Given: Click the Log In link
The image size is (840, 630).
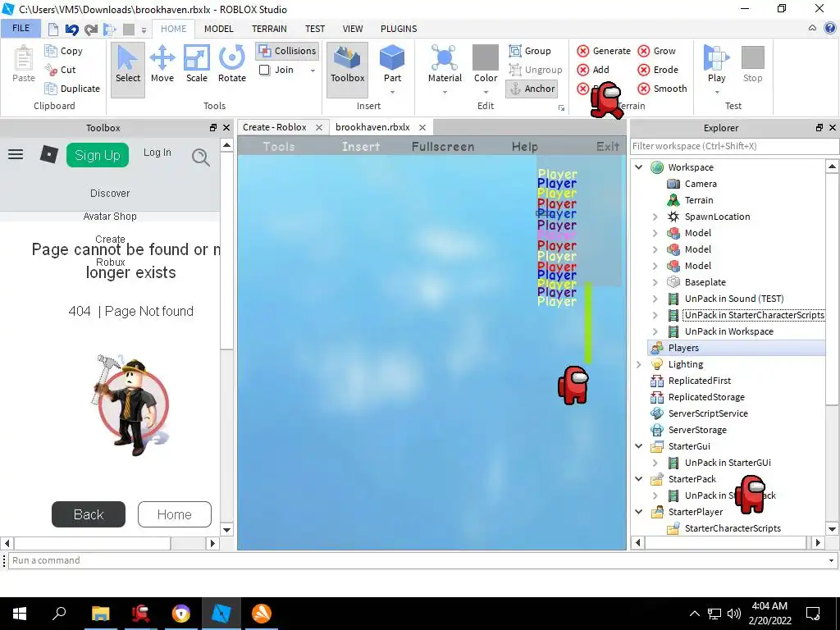Looking at the screenshot, I should [157, 153].
